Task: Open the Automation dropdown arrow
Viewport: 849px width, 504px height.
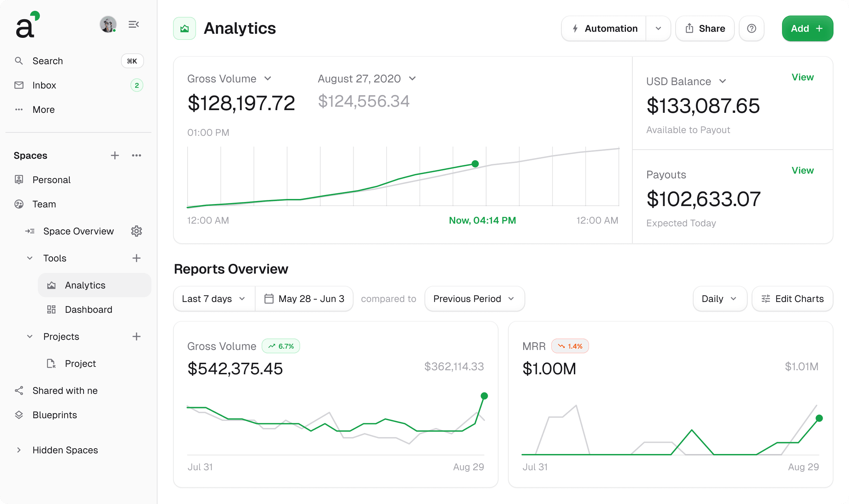Action: pos(658,28)
